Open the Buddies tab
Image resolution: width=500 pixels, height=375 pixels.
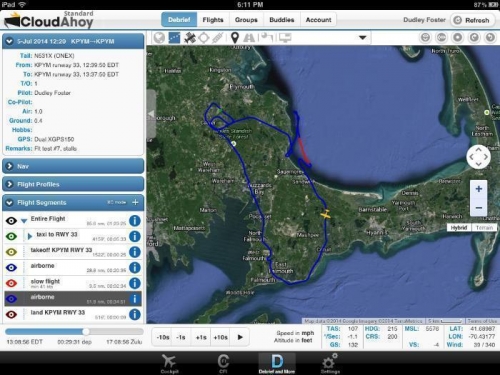tap(282, 20)
